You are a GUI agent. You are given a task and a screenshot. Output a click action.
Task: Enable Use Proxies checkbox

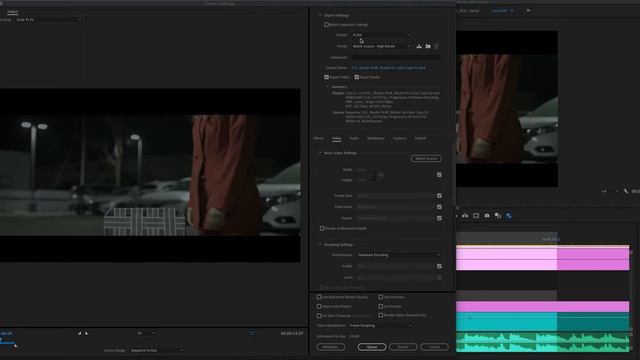pyautogui.click(x=380, y=307)
